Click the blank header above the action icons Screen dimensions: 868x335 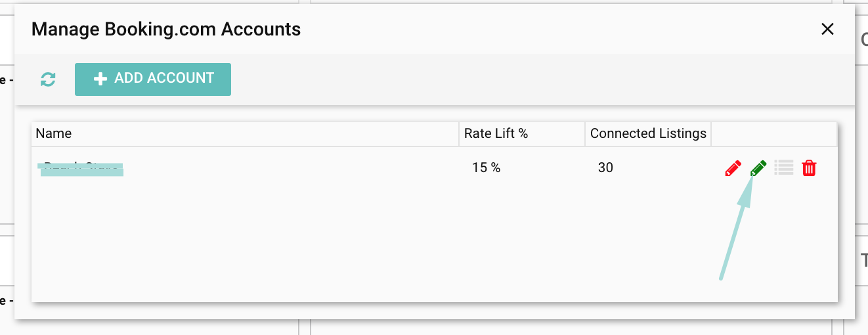tap(773, 133)
